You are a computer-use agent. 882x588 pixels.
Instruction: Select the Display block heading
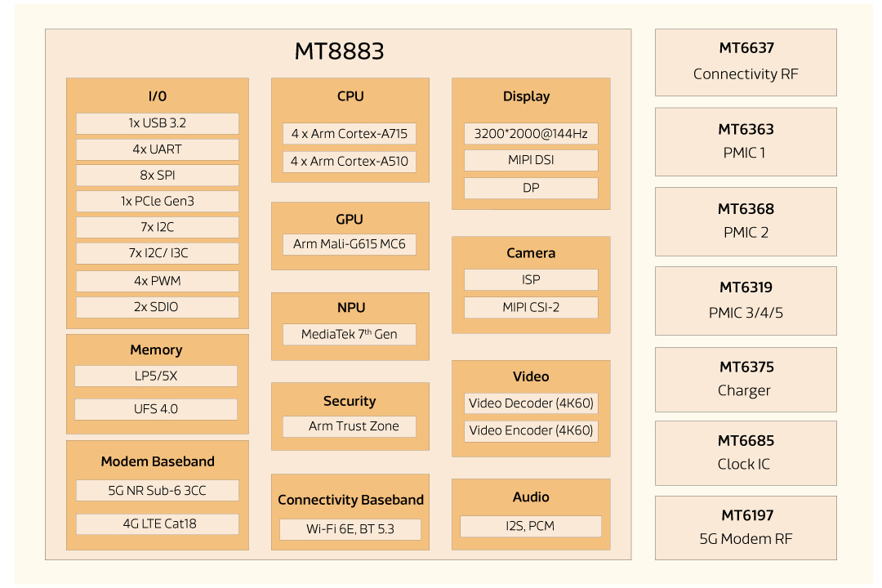(527, 97)
